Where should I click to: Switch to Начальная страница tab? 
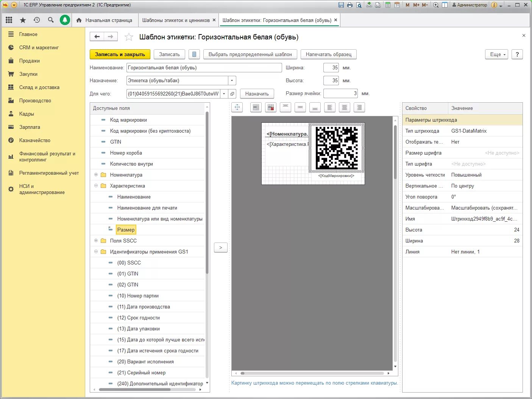[x=104, y=20]
